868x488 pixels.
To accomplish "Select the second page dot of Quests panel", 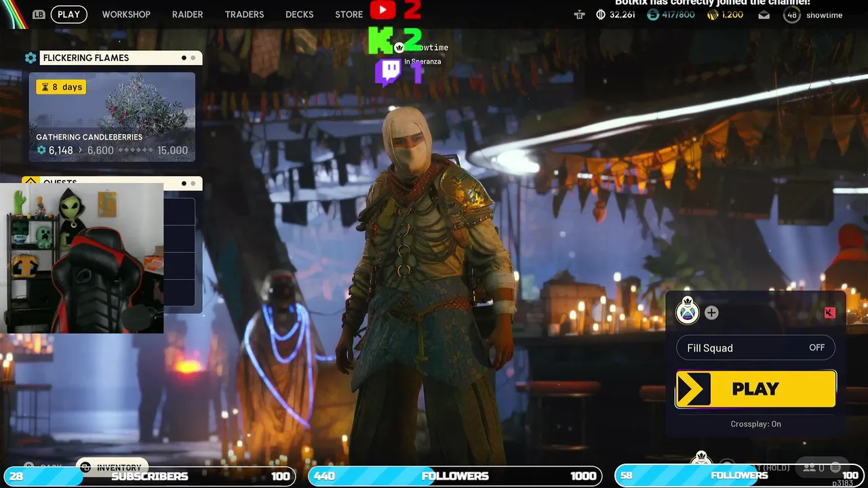I will point(193,184).
